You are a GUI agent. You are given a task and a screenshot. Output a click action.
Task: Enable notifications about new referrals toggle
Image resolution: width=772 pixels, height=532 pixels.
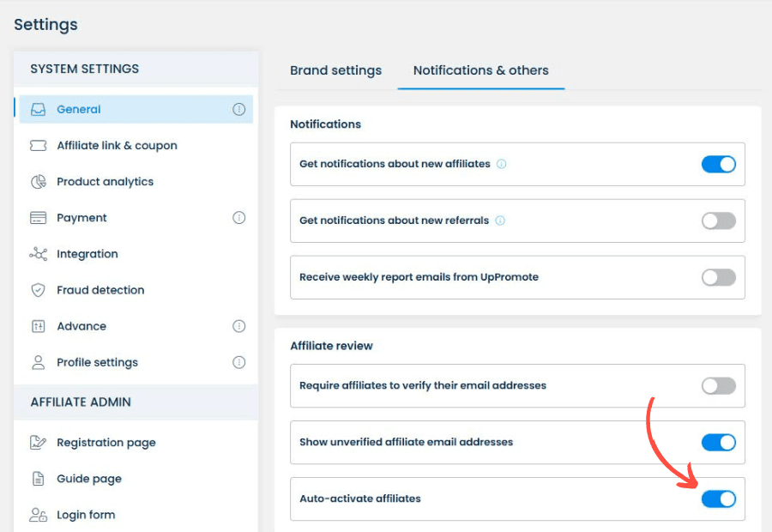point(718,221)
